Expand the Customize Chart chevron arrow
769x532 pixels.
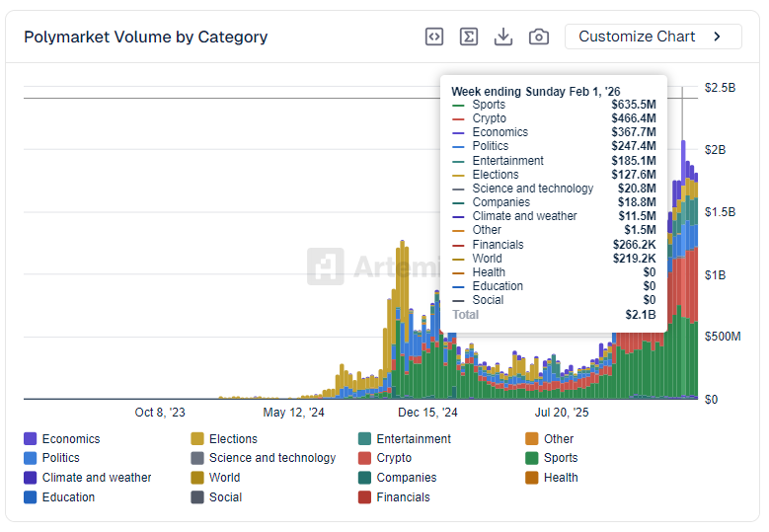click(718, 37)
